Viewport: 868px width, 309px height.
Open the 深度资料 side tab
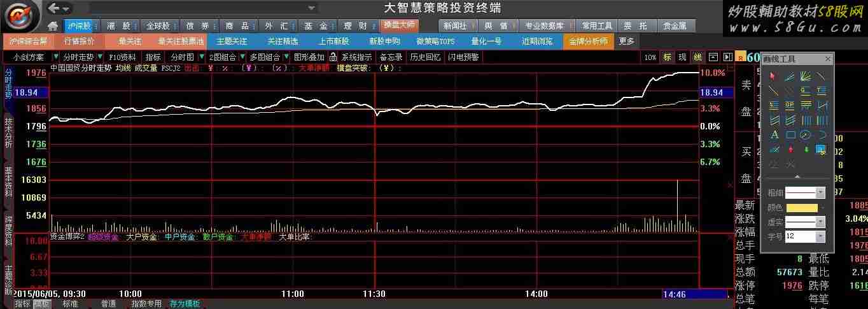[x=8, y=231]
